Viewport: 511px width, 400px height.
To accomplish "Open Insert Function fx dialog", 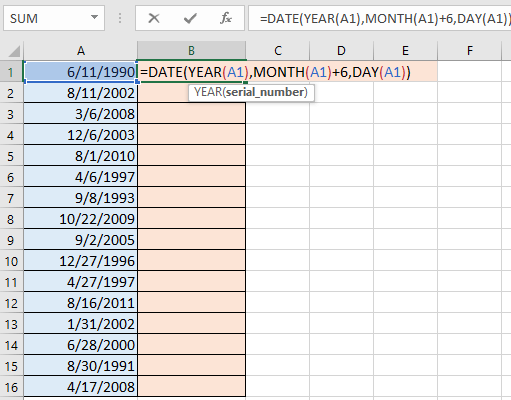I will [226, 18].
